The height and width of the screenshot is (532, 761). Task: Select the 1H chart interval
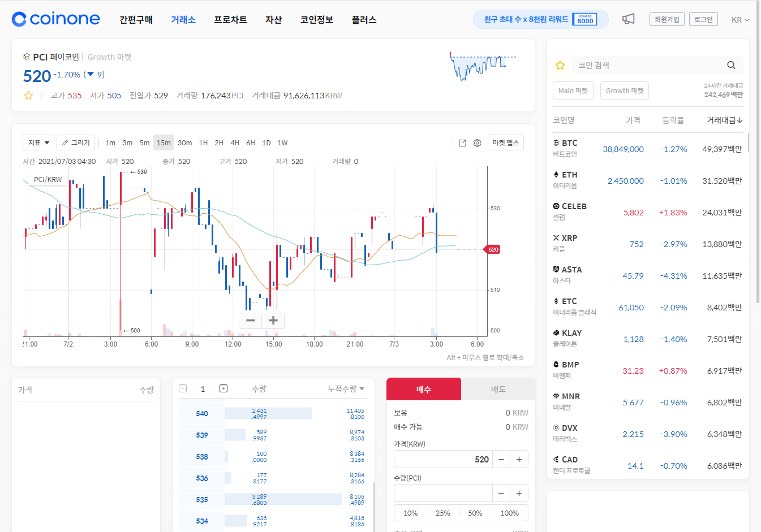(204, 143)
